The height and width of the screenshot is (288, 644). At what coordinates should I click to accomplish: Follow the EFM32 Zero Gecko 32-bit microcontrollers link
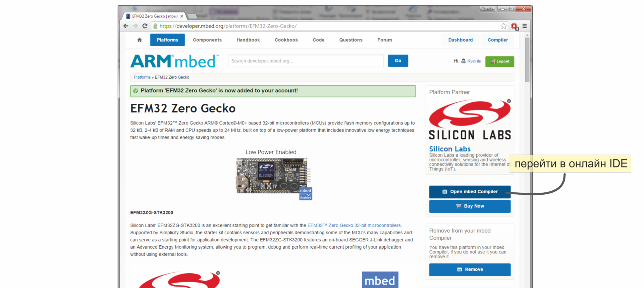354,225
